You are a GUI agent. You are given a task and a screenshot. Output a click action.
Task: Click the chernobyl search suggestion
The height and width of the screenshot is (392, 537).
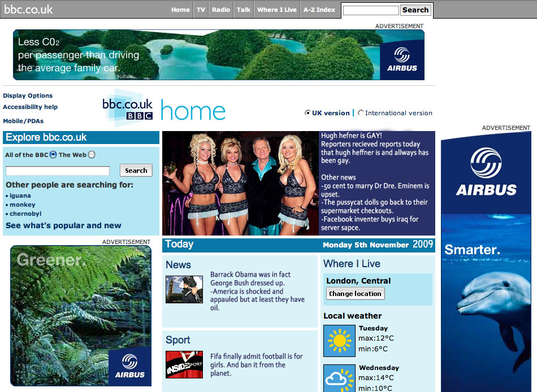click(25, 214)
